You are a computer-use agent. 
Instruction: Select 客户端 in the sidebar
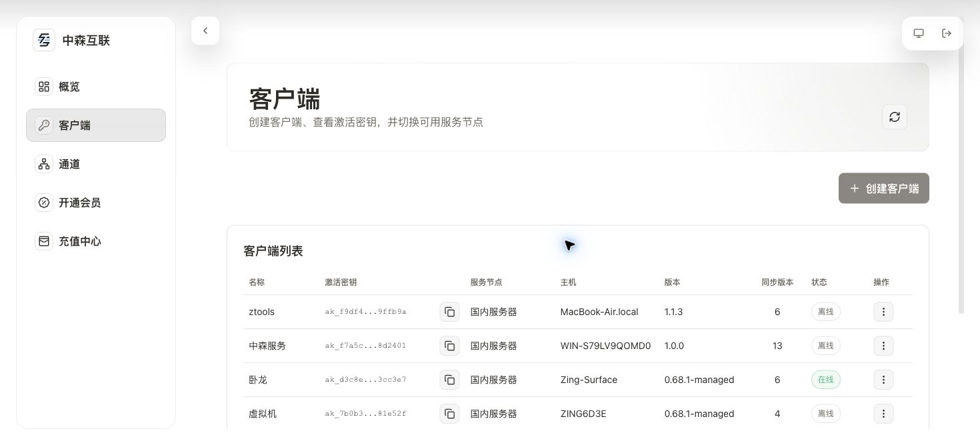(x=96, y=125)
